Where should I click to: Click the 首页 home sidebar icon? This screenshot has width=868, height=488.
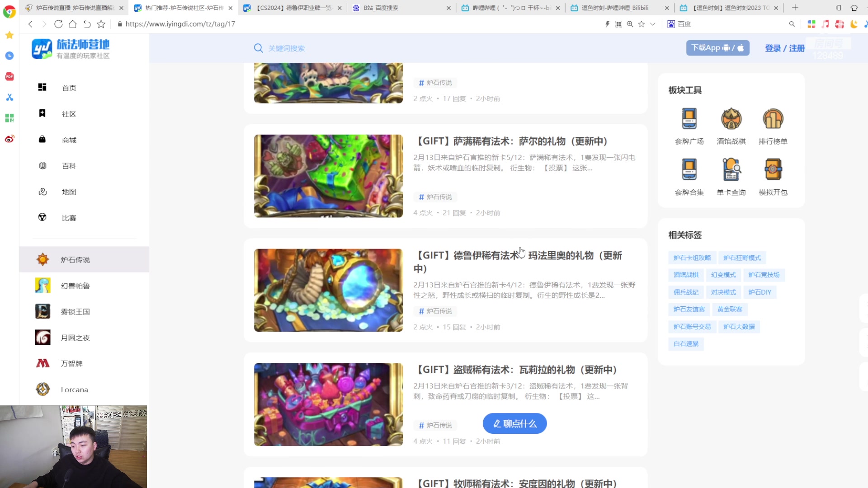[x=42, y=87]
